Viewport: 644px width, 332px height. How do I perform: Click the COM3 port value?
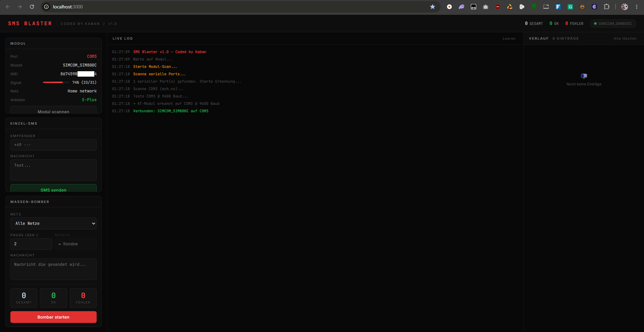click(x=92, y=56)
